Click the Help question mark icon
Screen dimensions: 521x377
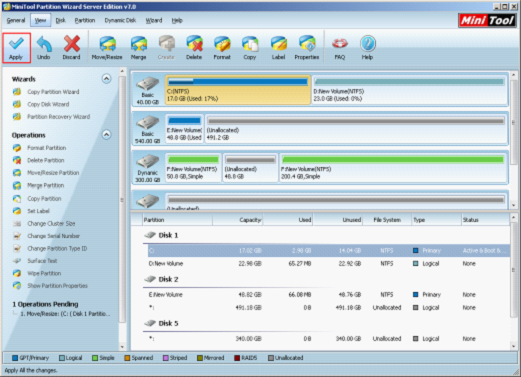367,48
